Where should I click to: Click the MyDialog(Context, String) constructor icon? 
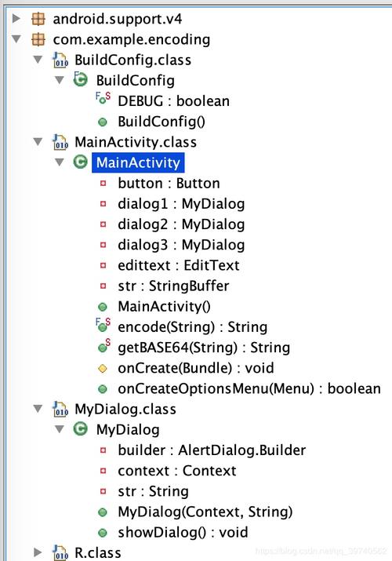(103, 512)
